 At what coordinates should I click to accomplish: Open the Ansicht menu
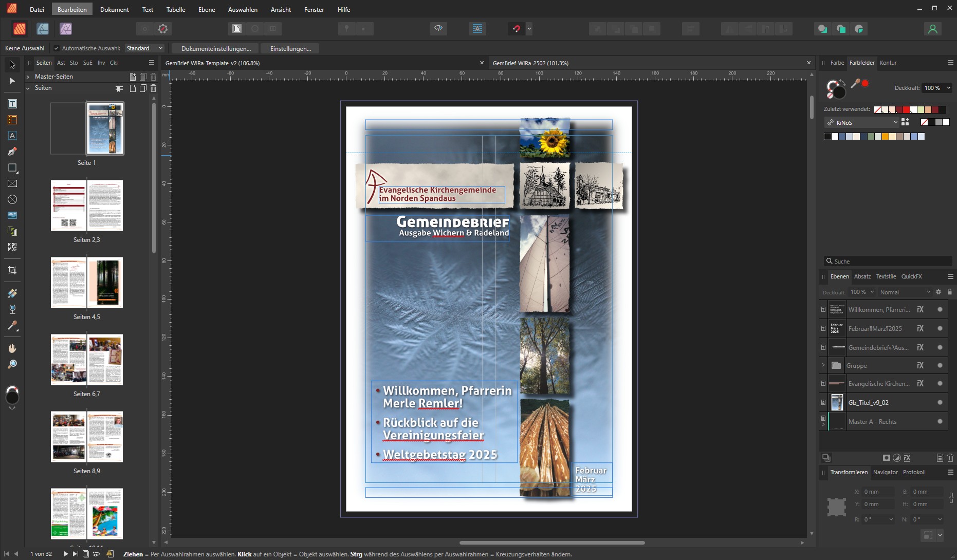pyautogui.click(x=281, y=9)
